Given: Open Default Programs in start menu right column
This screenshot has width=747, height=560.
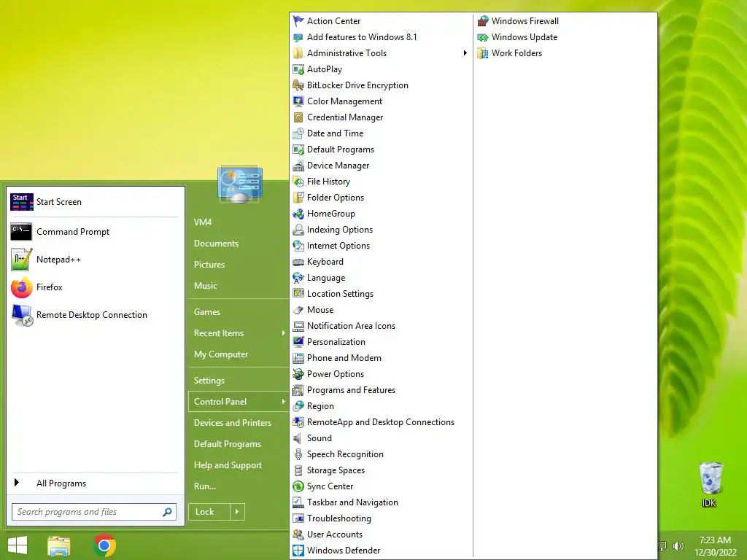Looking at the screenshot, I should [228, 444].
